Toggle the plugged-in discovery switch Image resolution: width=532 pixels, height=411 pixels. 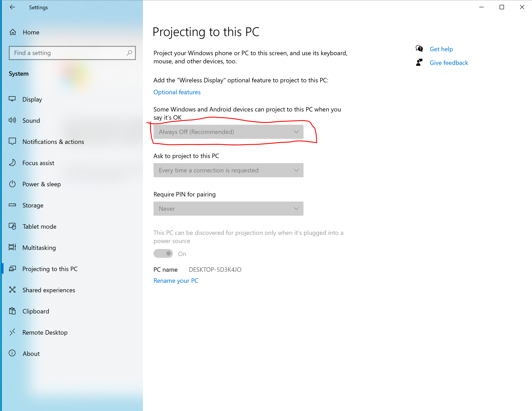pos(163,254)
